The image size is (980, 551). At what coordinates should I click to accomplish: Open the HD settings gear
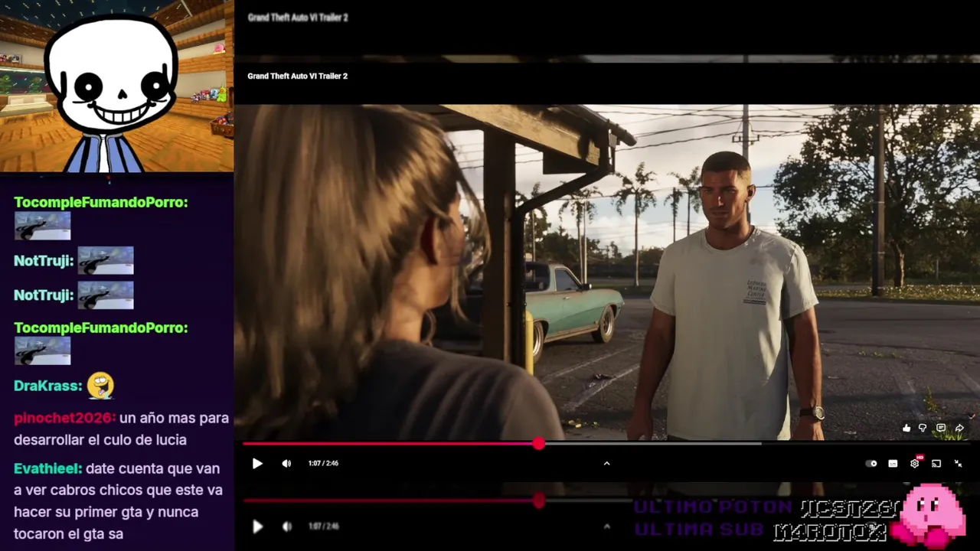915,462
